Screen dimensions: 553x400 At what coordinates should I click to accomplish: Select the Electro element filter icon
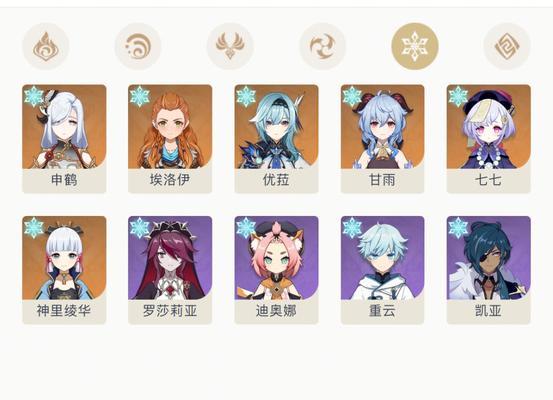[230, 46]
